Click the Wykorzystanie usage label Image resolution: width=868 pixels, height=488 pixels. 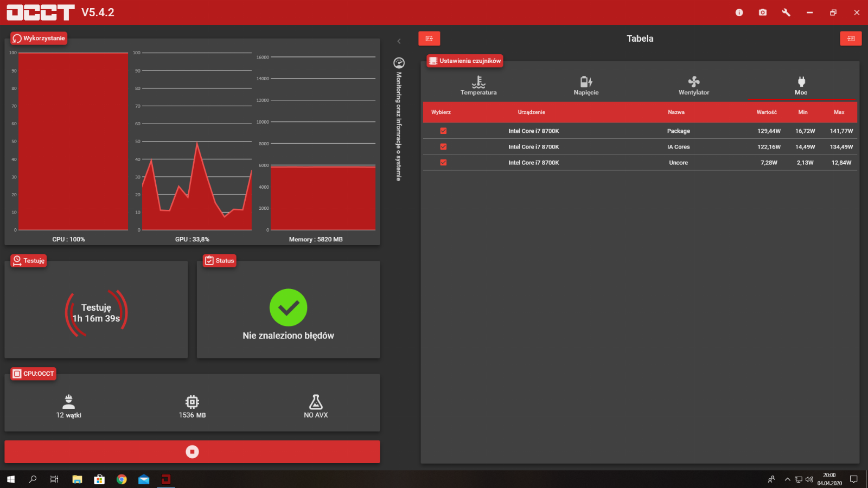coord(39,38)
